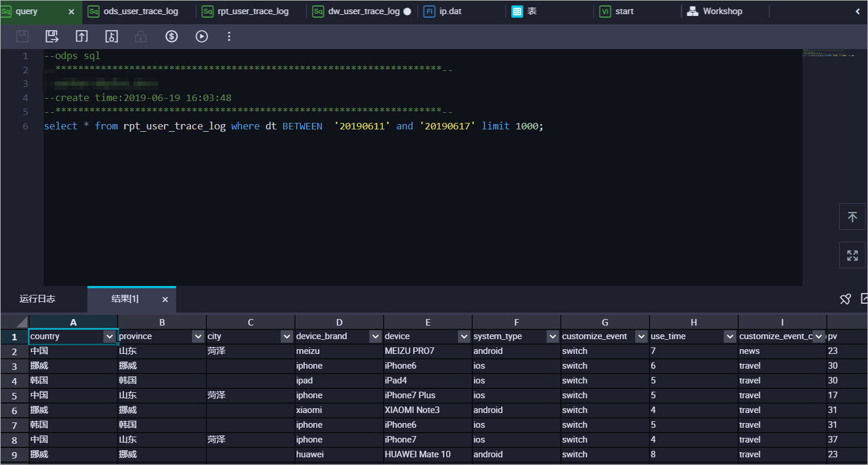Open the country column filter dropdown
The image size is (868, 465).
coord(109,337)
